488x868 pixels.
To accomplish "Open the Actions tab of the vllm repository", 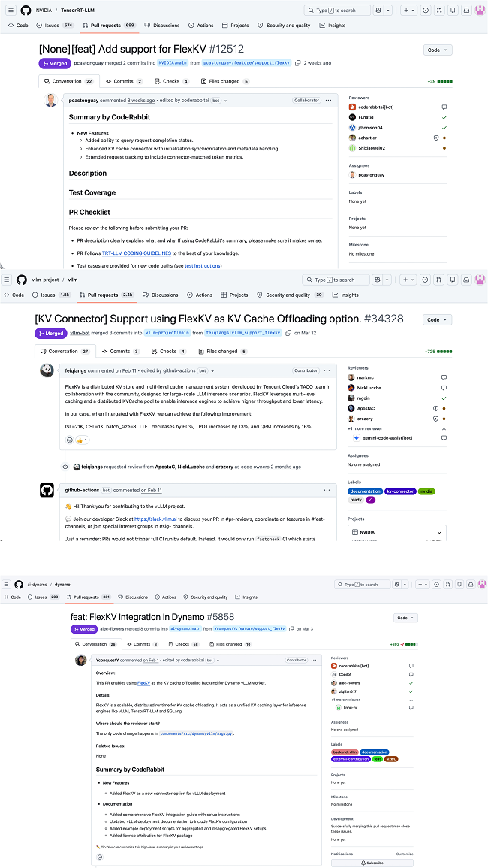I will coord(200,295).
